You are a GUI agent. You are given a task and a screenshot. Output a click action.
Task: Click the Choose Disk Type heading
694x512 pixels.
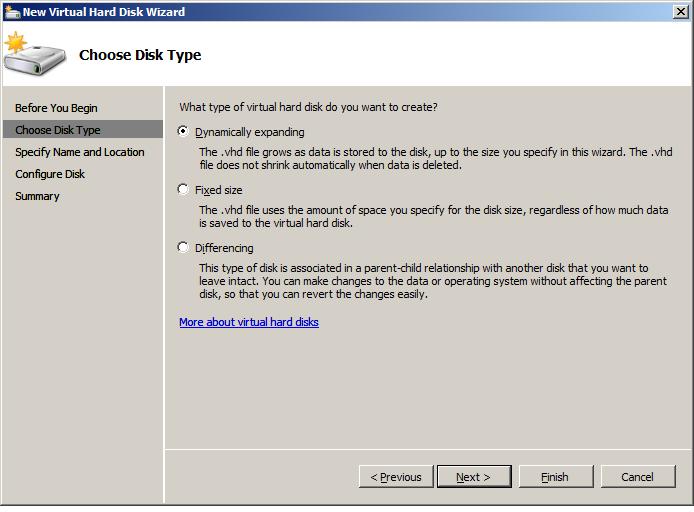point(140,55)
